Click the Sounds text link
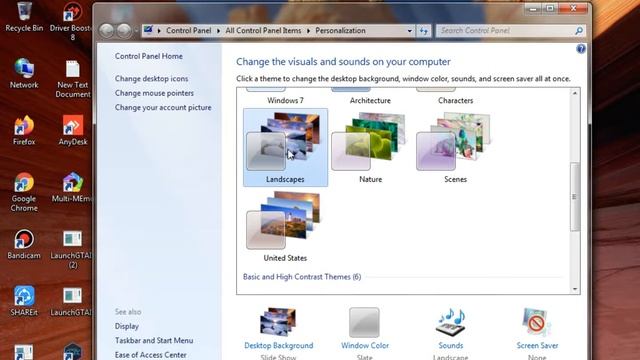Viewport: 640px width, 360px height. pos(451,345)
